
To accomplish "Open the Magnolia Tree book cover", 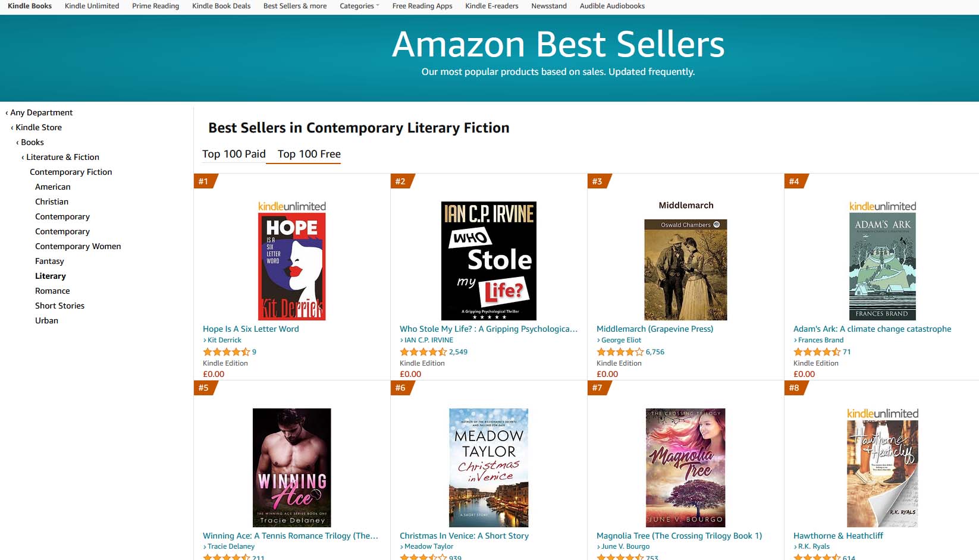I will (685, 467).
